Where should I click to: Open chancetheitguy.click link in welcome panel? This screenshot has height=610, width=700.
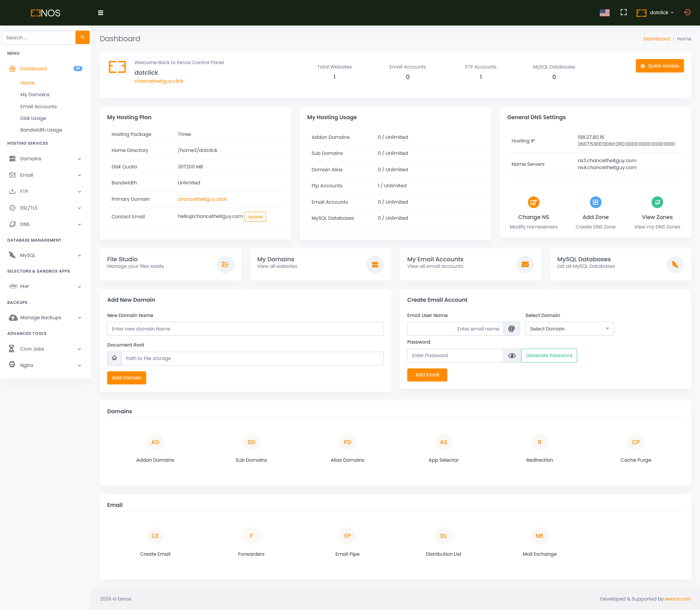click(x=159, y=81)
